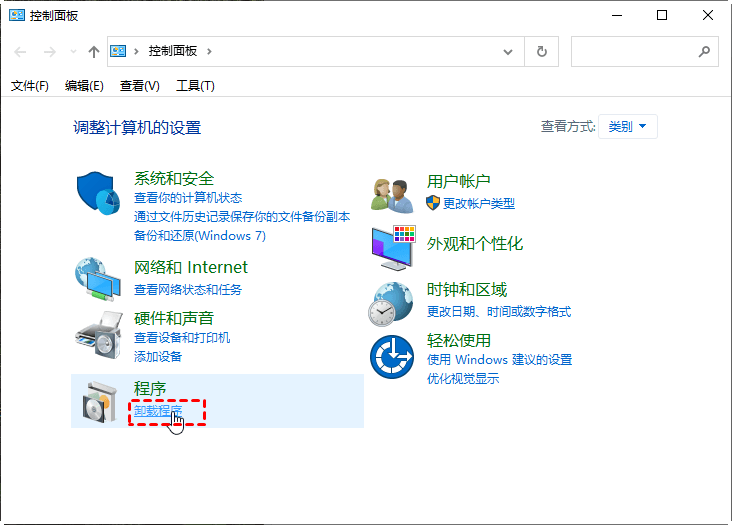Click 卸载程序 link
The image size is (732, 525).
click(158, 411)
